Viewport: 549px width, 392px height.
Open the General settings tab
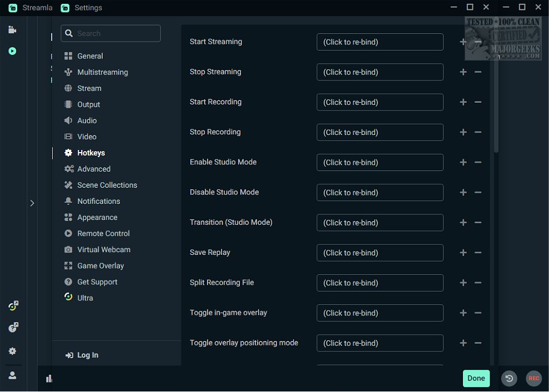click(x=90, y=56)
